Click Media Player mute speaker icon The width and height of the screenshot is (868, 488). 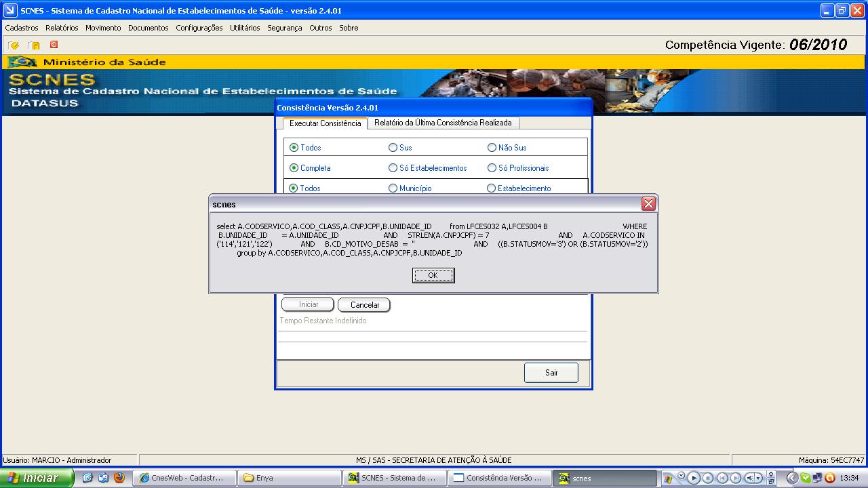[749, 478]
